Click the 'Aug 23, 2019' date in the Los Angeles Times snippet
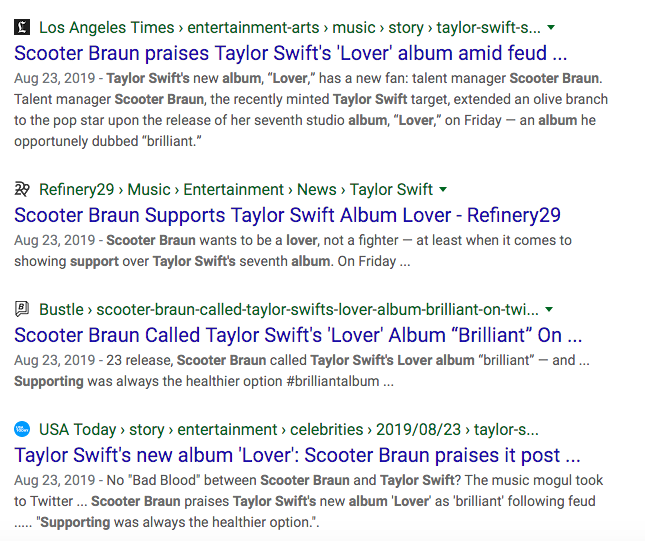This screenshot has width=645, height=541. (55, 78)
